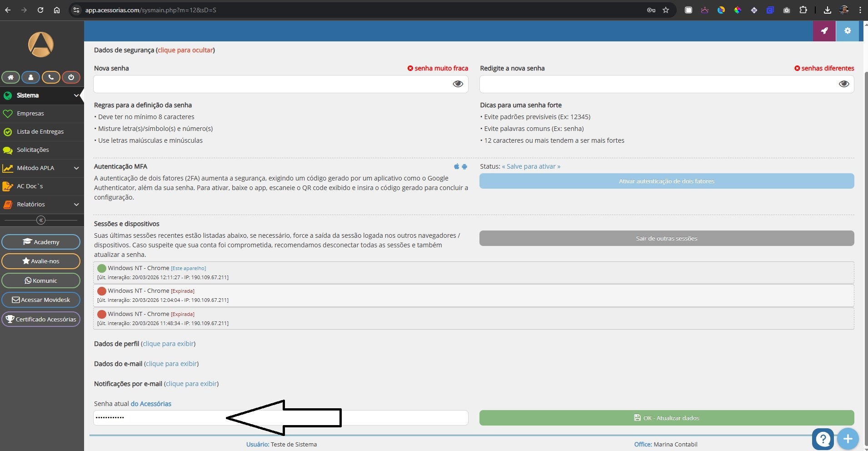
Task: Collapse sidebar using the double-arrow handle
Action: click(x=41, y=220)
